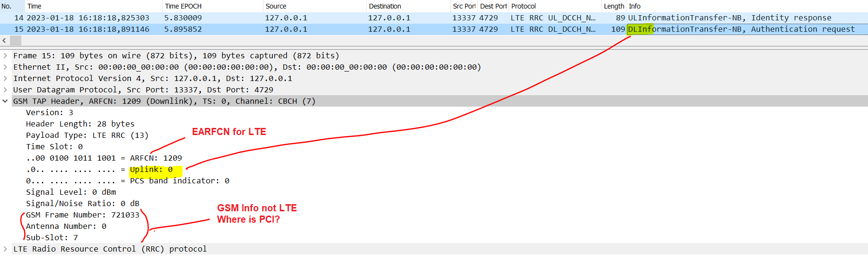Click LTE Radio Resource Control row text

pos(110,249)
